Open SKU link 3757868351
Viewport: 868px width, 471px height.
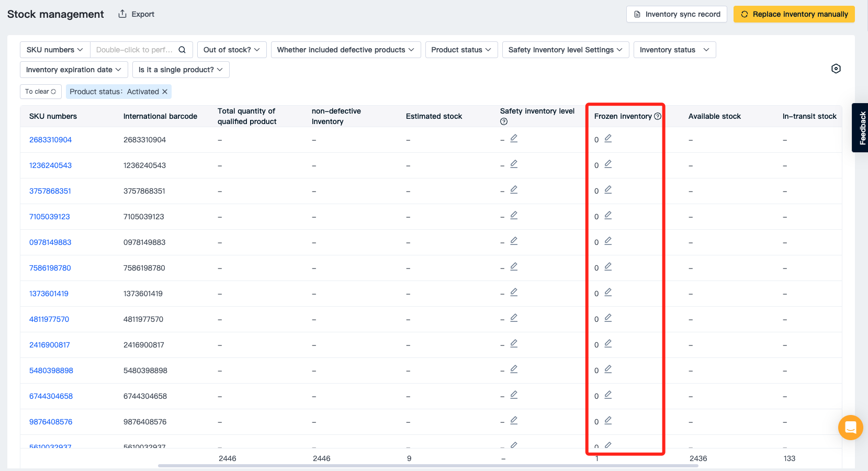[50, 191]
